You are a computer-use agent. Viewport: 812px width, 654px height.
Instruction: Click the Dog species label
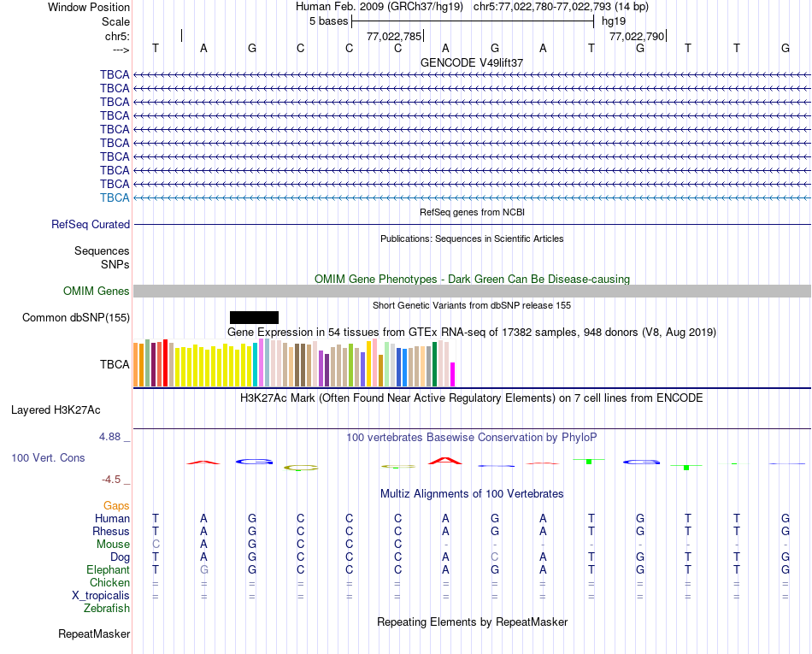pos(121,557)
